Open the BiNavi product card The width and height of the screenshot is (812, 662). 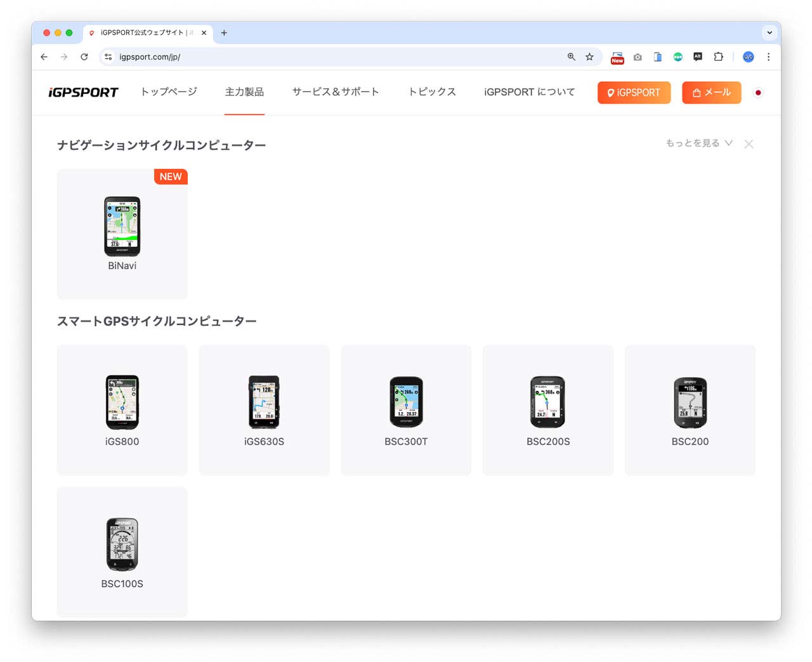click(x=122, y=234)
